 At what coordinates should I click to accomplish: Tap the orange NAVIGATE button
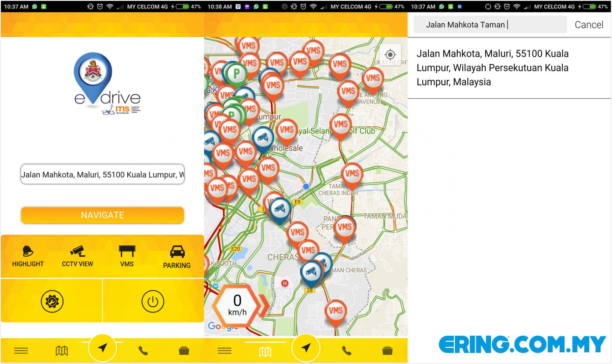point(102,215)
